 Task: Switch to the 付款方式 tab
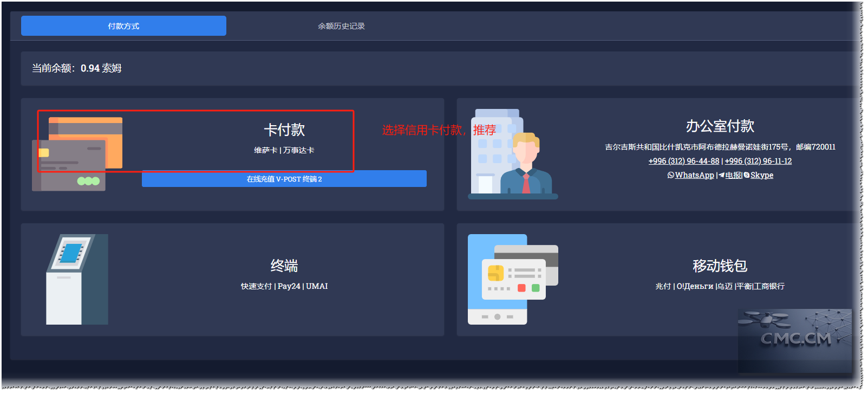tap(123, 26)
